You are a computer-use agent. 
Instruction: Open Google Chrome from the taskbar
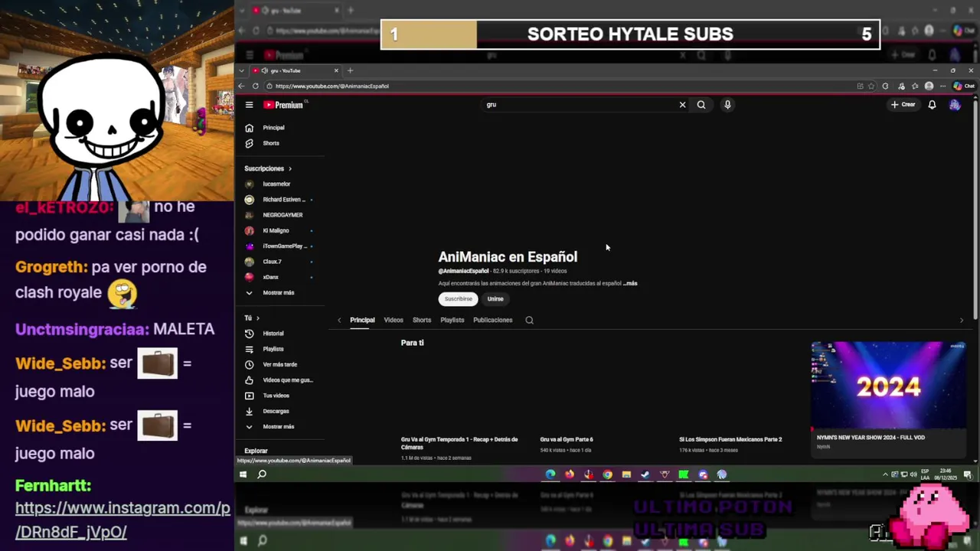click(607, 474)
